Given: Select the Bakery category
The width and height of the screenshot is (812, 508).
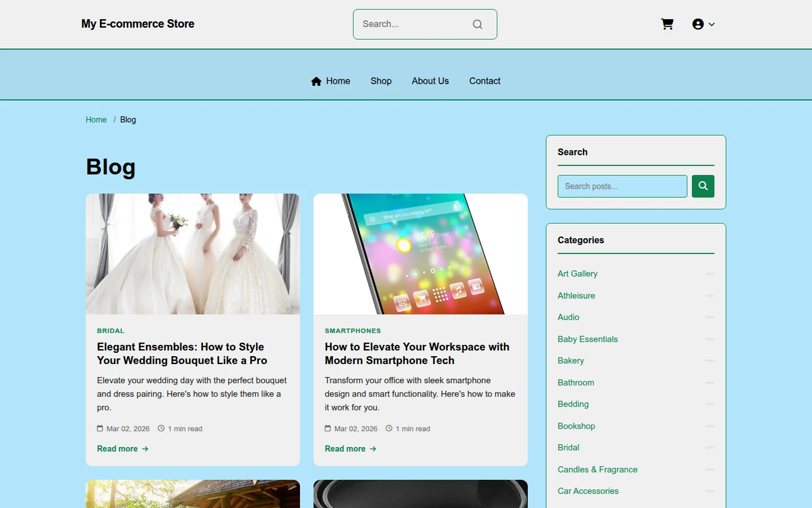Looking at the screenshot, I should coord(571,361).
